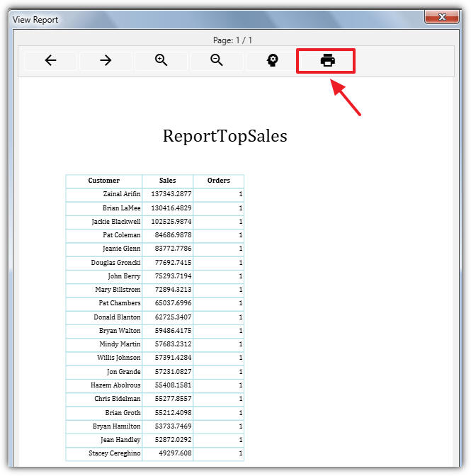Image resolution: width=471 pixels, height=476 pixels.
Task: Select the Jeanie Glenn customer cell
Action: point(104,249)
